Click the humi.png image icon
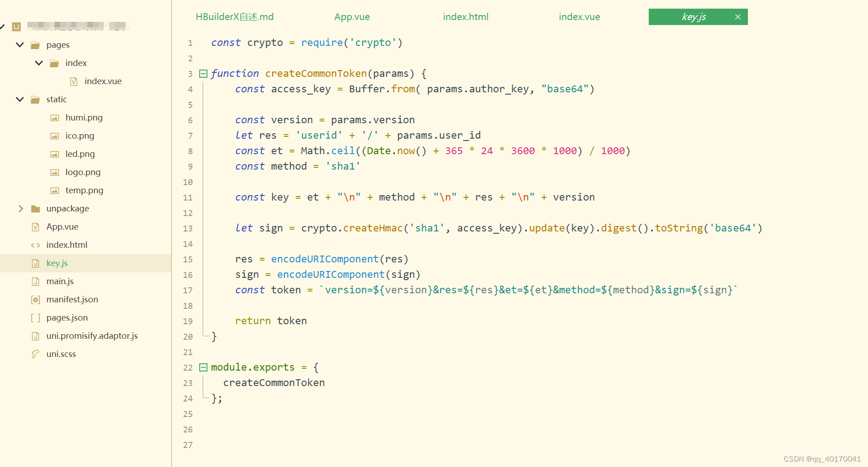Viewport: 868px width, 467px height. (x=55, y=118)
